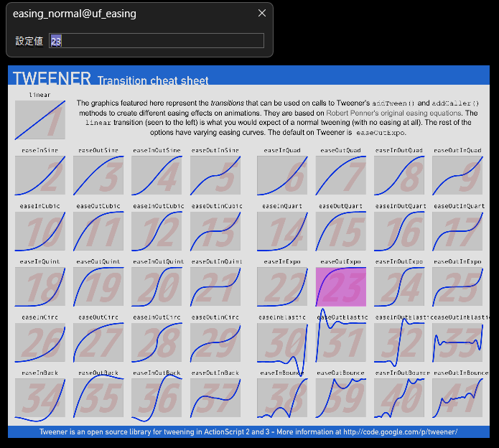The image size is (499, 448).
Task: Choose easeInQuart curve number 14
Action: [x=282, y=231]
